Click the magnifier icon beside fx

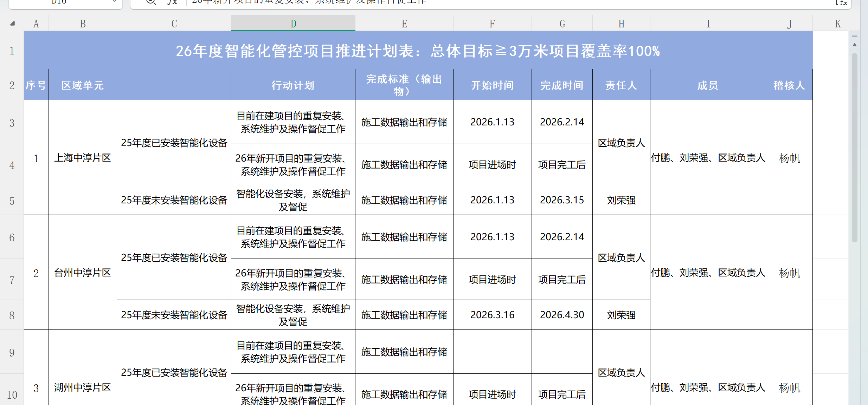tap(151, 2)
